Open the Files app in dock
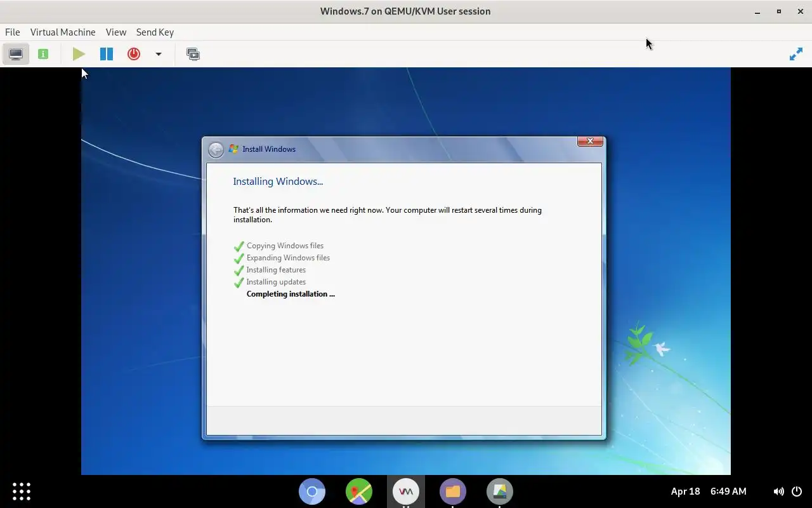Viewport: 812px width, 508px height. pyautogui.click(x=453, y=491)
